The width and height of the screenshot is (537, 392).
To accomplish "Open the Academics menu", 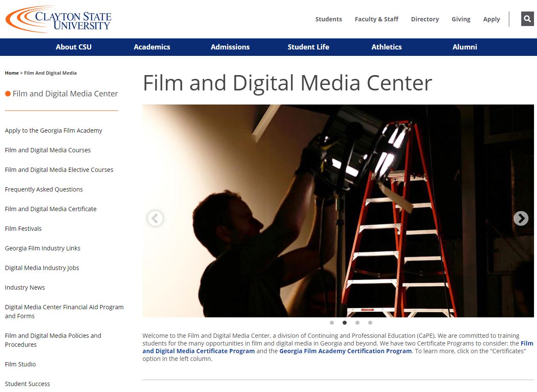I will (x=152, y=47).
